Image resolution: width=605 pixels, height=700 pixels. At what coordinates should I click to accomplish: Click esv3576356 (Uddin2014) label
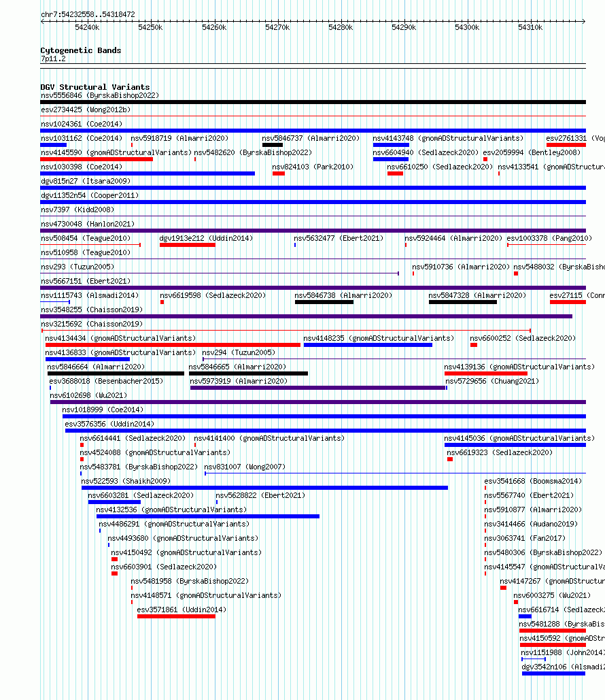(x=109, y=424)
